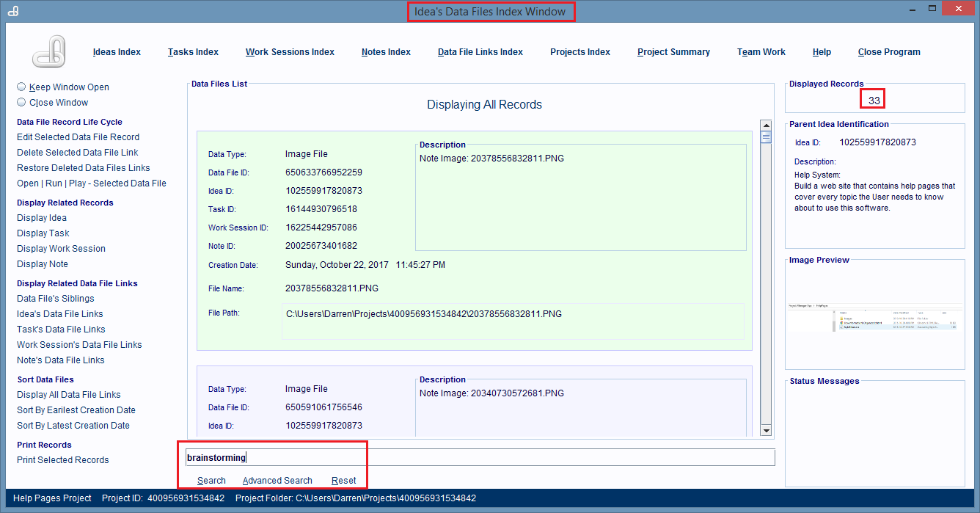
Task: Click the Status Messages panel
Action: point(875,433)
